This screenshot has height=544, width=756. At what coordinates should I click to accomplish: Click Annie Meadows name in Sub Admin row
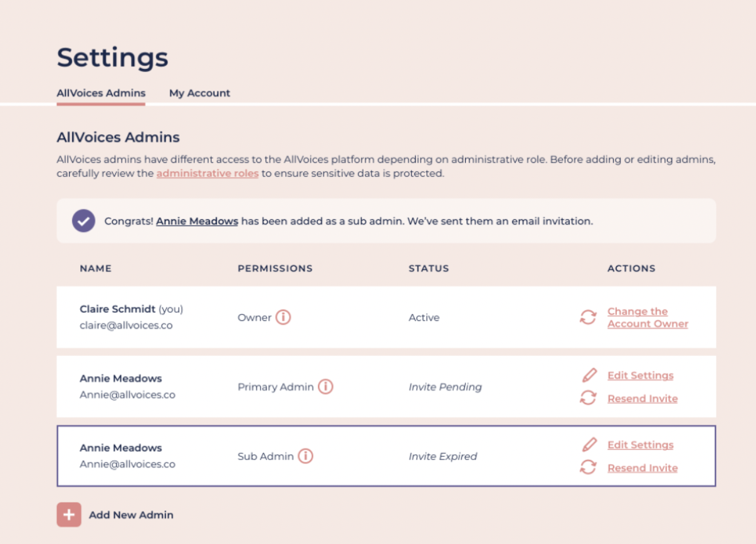click(x=120, y=448)
